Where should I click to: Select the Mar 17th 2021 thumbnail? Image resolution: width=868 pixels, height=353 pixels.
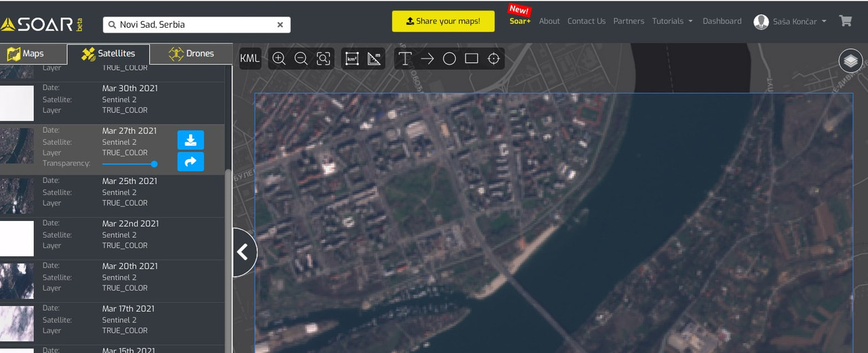(16, 323)
